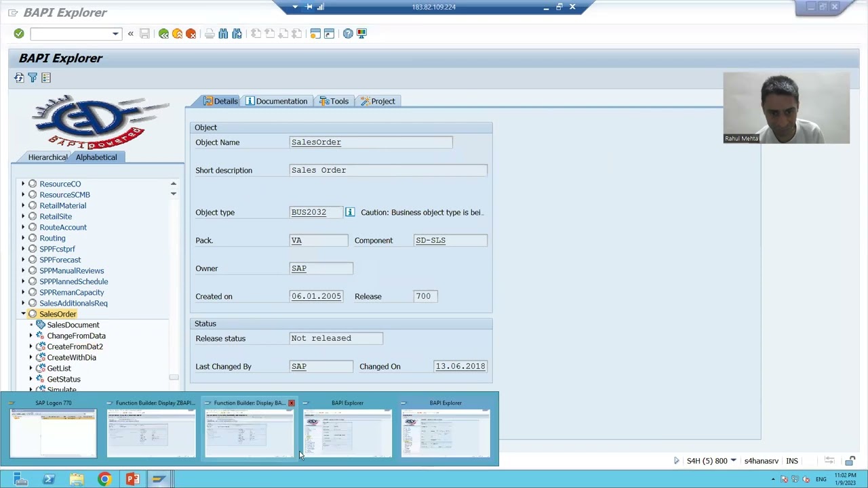Expand the ResourceCO tree node
This screenshot has height=488, width=868.
coord(23,184)
